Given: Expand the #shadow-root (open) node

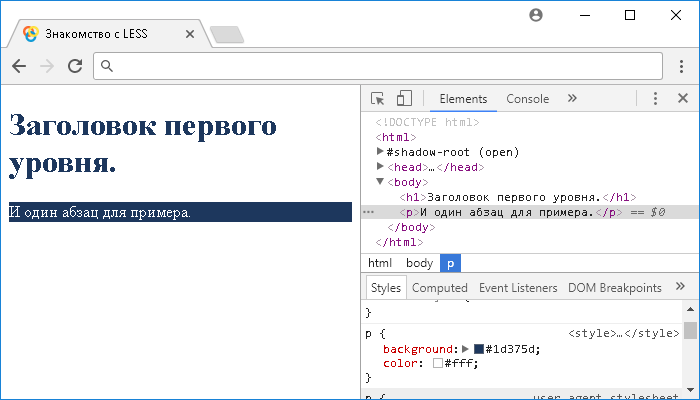Looking at the screenshot, I should point(380,152).
